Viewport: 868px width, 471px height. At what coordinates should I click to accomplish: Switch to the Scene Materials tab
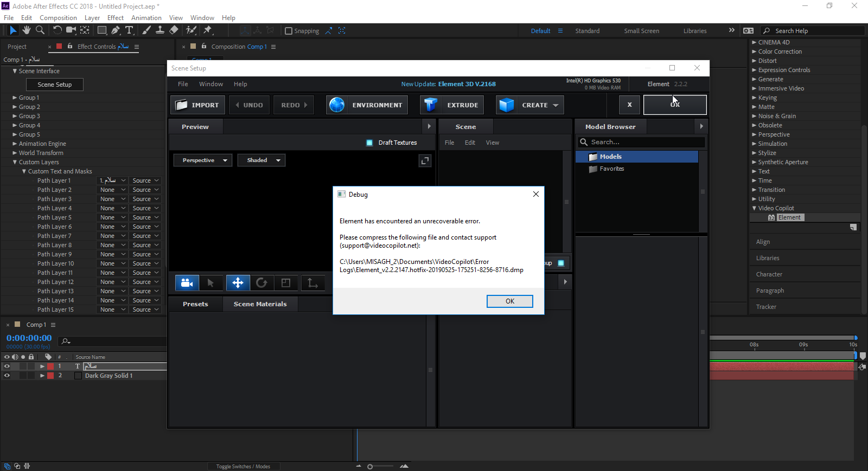tap(260, 304)
